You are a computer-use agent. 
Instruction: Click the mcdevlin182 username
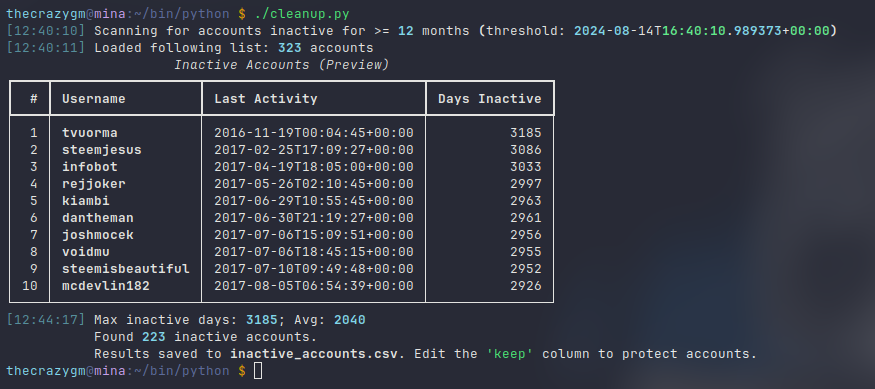pyautogui.click(x=106, y=286)
